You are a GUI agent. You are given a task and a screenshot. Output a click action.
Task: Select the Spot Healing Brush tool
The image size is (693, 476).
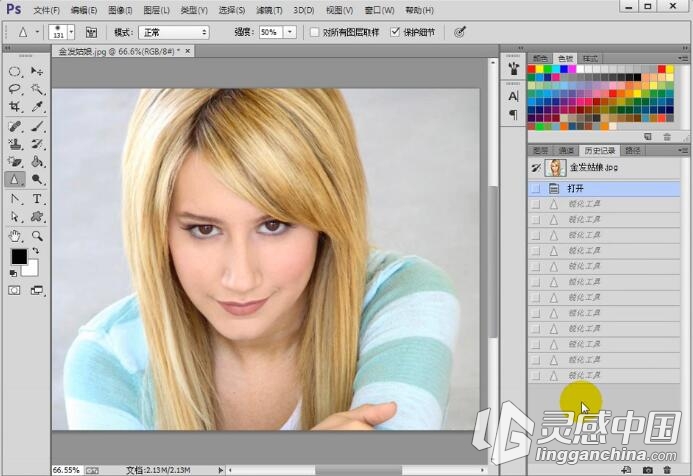point(15,127)
